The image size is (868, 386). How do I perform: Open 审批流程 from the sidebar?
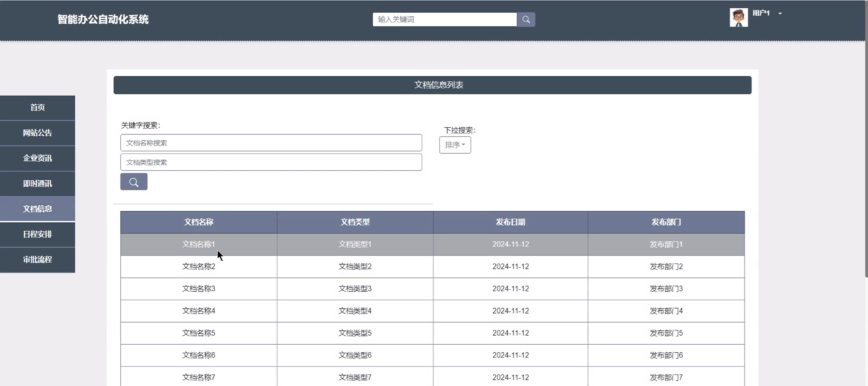click(37, 260)
